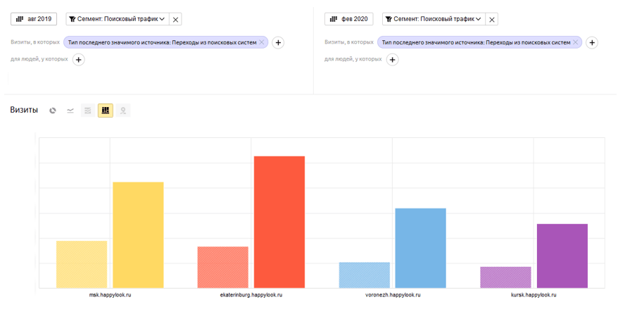Click hatched purple bar for kursk.happylook.ru

point(505,277)
